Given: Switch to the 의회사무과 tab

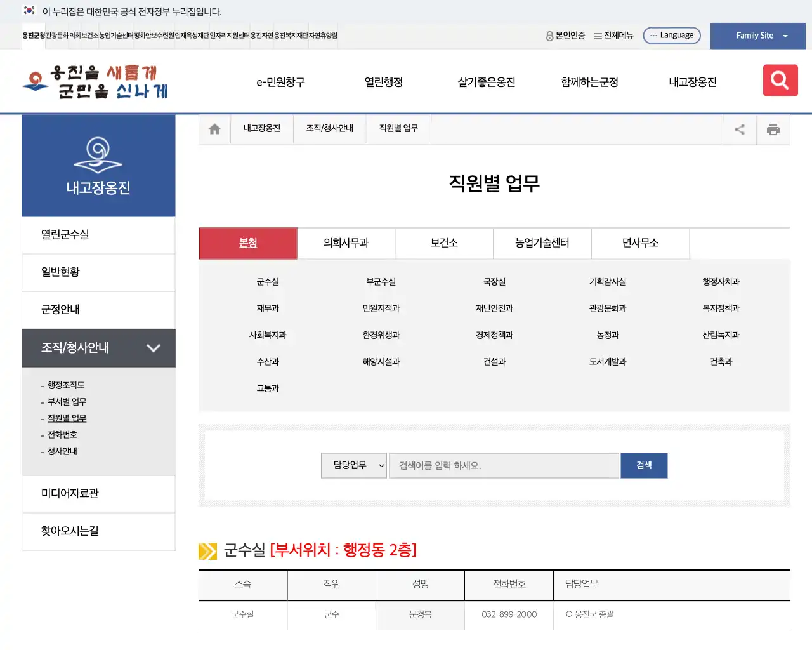Looking at the screenshot, I should click(346, 243).
